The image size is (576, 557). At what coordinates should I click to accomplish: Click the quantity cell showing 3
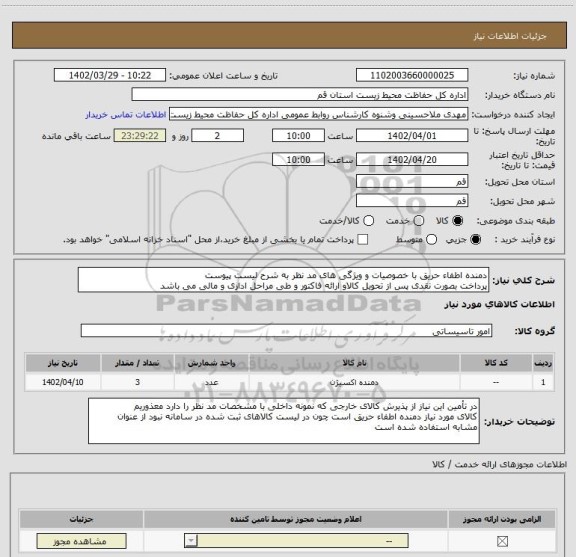click(x=137, y=382)
